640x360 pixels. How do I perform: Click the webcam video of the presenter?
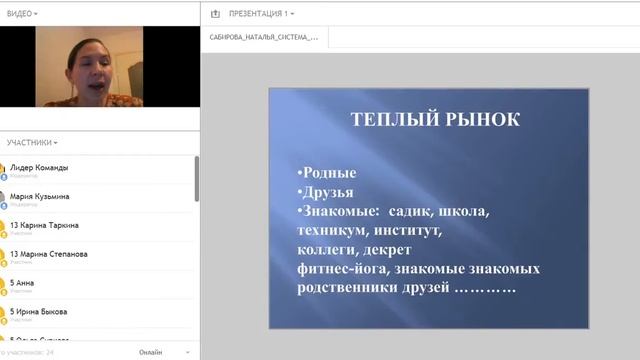tap(89, 67)
